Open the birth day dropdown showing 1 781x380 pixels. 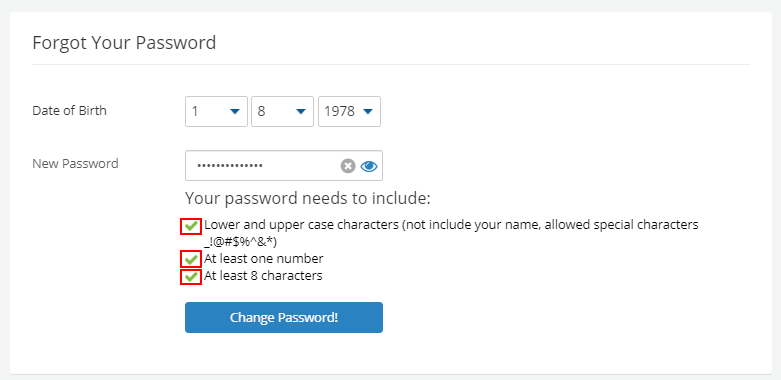click(216, 112)
